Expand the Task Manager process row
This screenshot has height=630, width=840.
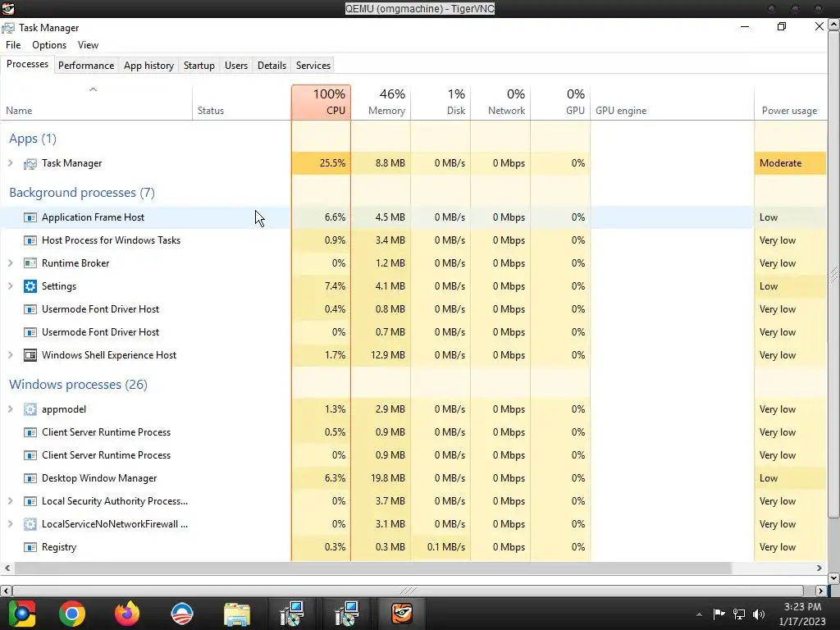coord(10,163)
